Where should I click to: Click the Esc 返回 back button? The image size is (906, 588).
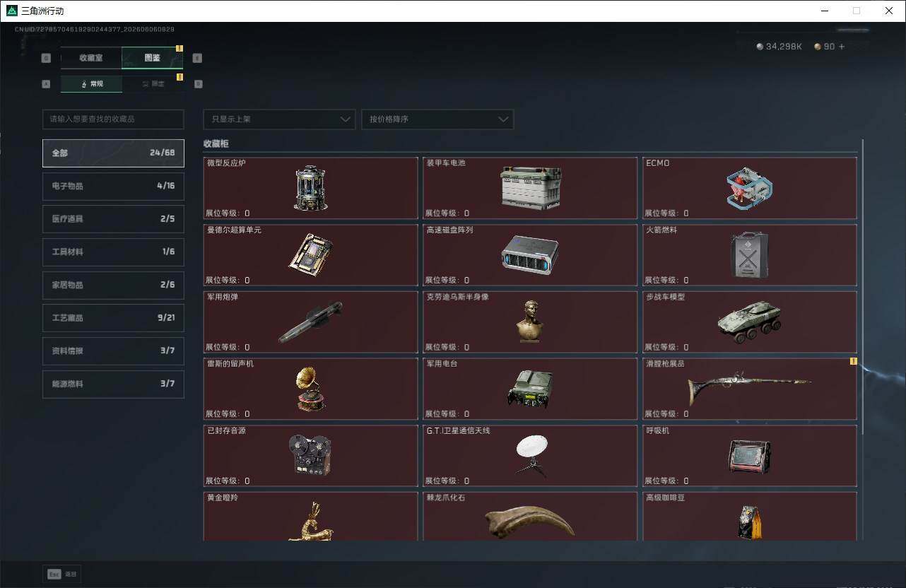point(62,575)
